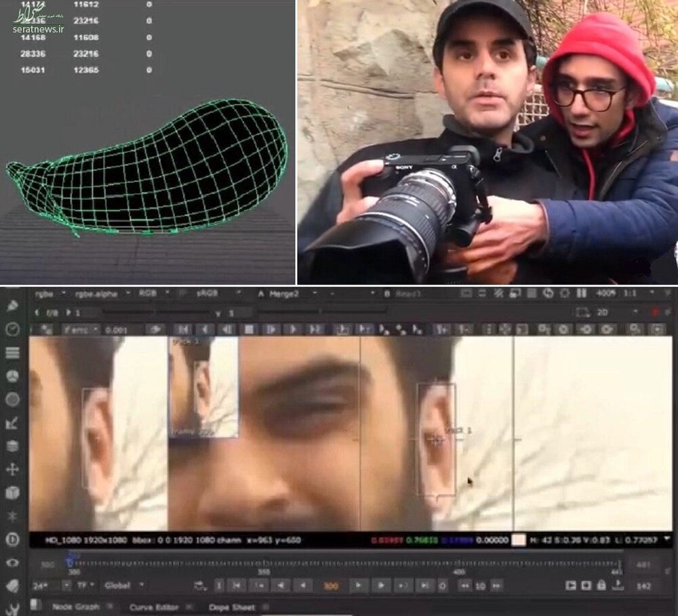
Task: Toggle the viewer pause button
Action: click(x=582, y=293)
